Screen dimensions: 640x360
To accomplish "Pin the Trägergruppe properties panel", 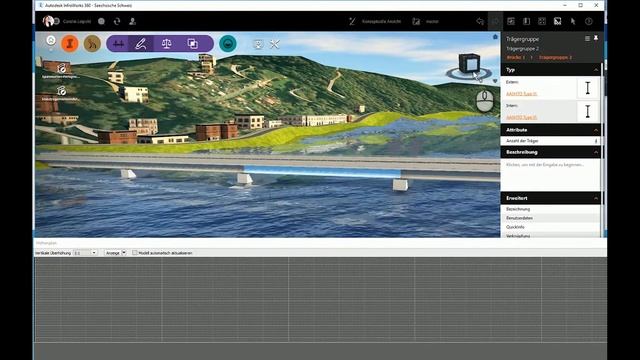I will pos(596,38).
